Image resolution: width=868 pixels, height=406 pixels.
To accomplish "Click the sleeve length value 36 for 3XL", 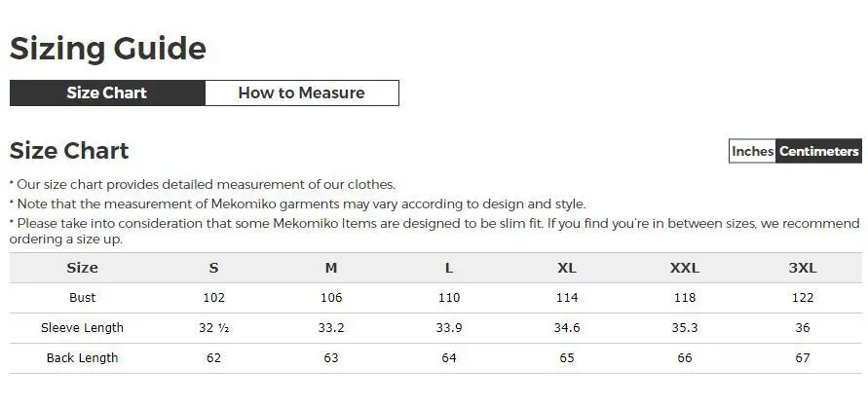I will click(x=802, y=328).
